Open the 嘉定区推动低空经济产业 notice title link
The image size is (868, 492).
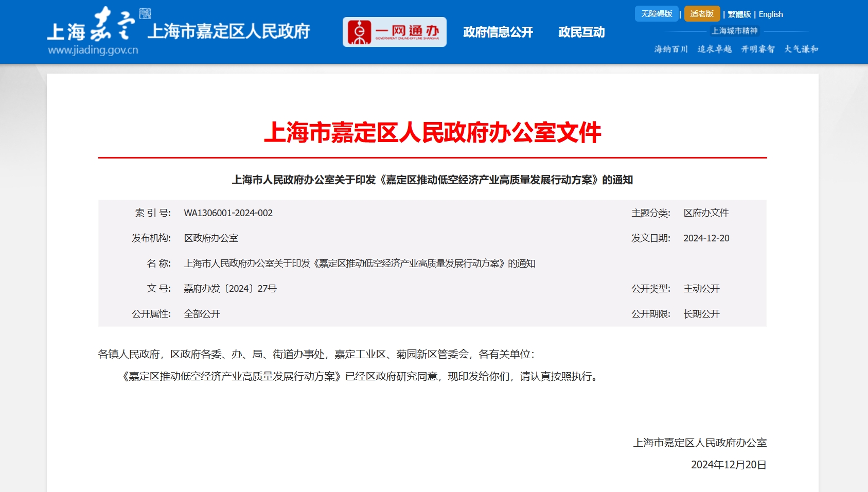point(434,180)
